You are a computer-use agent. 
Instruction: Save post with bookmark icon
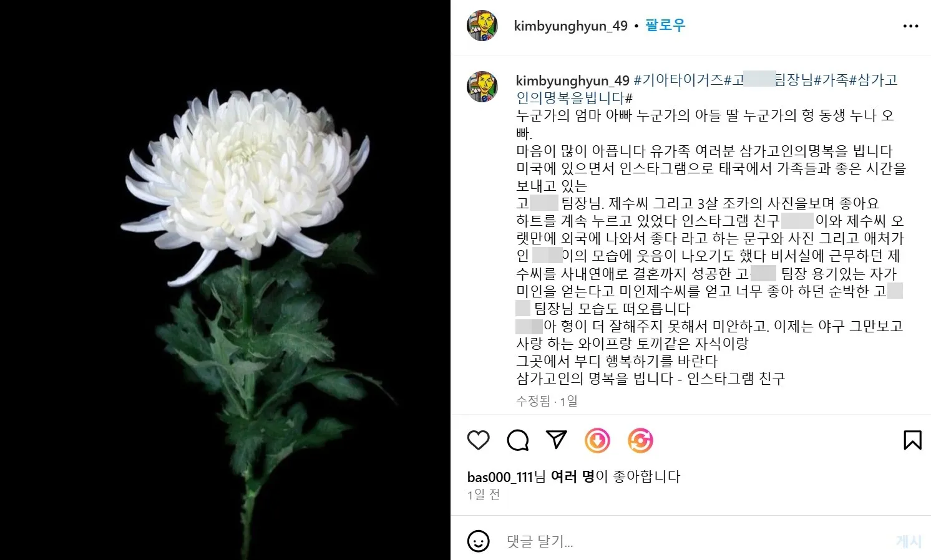[x=912, y=440]
